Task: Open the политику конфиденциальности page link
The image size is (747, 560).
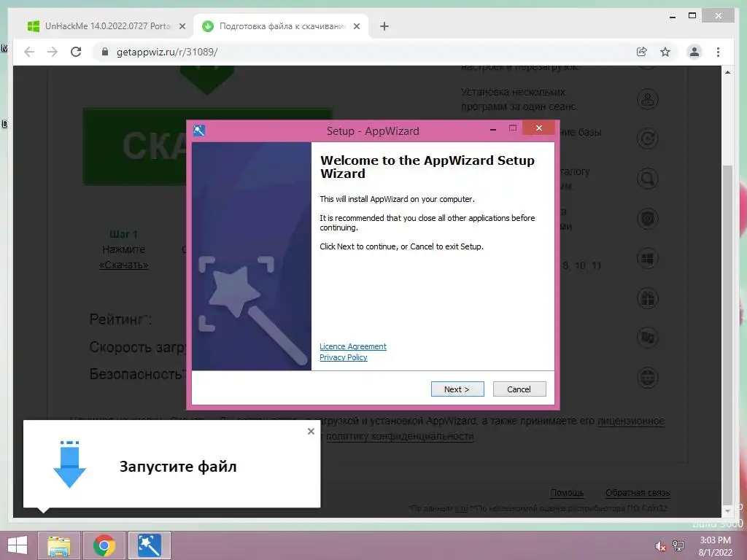Action: click(400, 436)
